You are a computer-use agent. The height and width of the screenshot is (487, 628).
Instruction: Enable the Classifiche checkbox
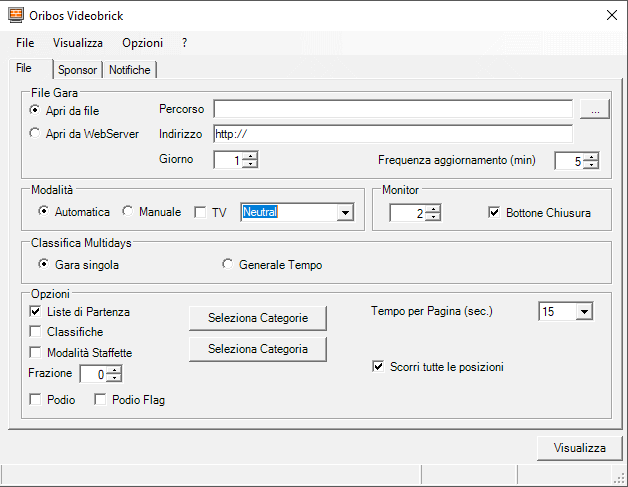(35, 332)
